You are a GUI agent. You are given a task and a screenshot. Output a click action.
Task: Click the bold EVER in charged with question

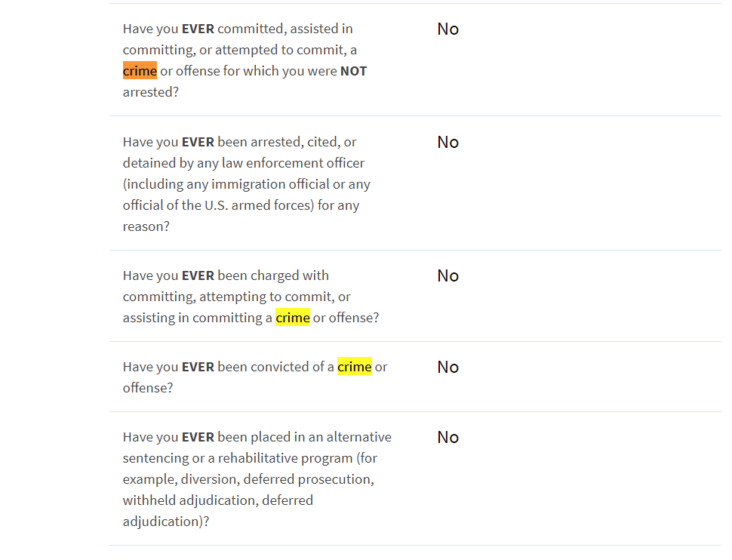point(198,275)
